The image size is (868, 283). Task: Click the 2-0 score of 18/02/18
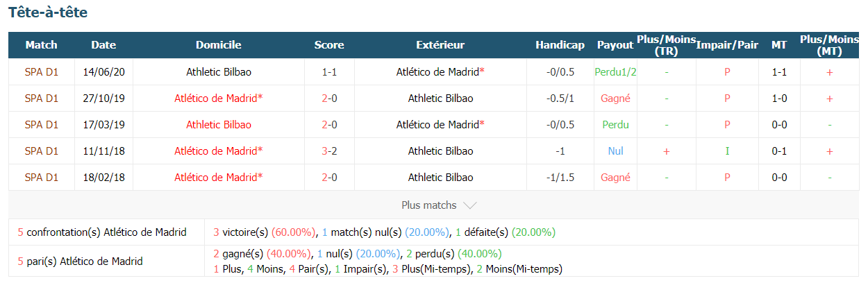coord(329,177)
